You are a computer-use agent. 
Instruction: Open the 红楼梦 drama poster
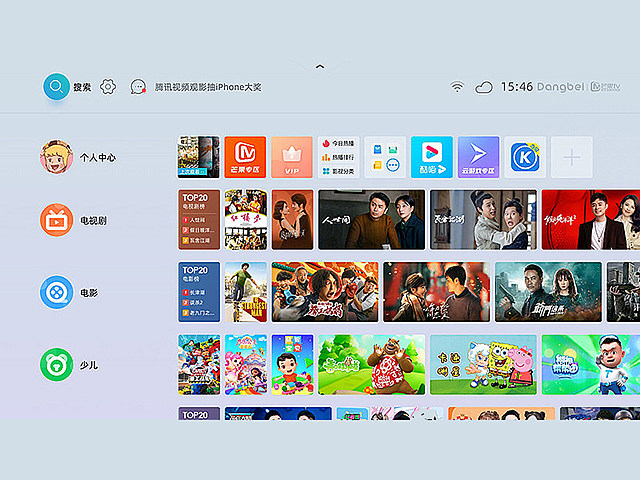[x=246, y=220]
